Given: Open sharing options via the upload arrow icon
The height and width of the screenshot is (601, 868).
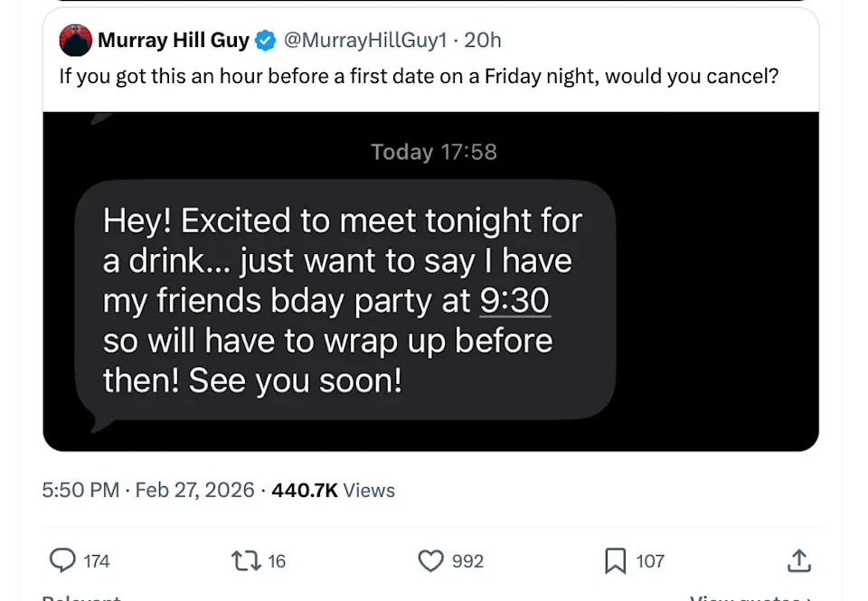Looking at the screenshot, I should (799, 559).
